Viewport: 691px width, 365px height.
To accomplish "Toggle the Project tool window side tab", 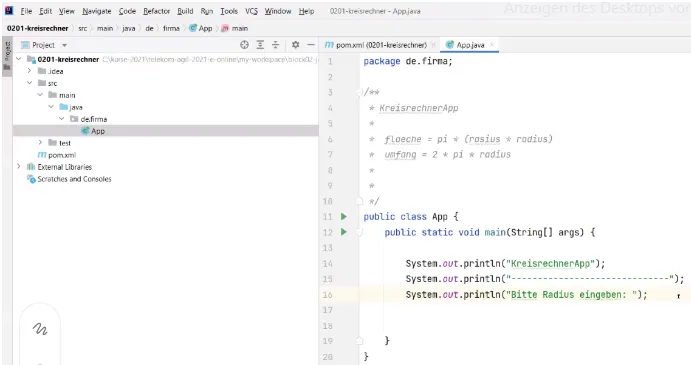I will click(7, 56).
